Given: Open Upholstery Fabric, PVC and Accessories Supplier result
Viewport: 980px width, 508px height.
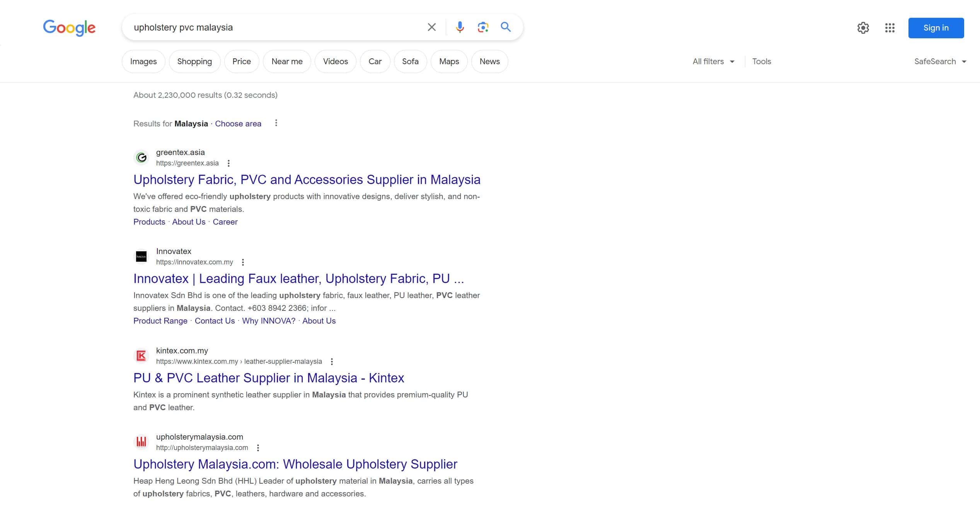Looking at the screenshot, I should pyautogui.click(x=307, y=180).
